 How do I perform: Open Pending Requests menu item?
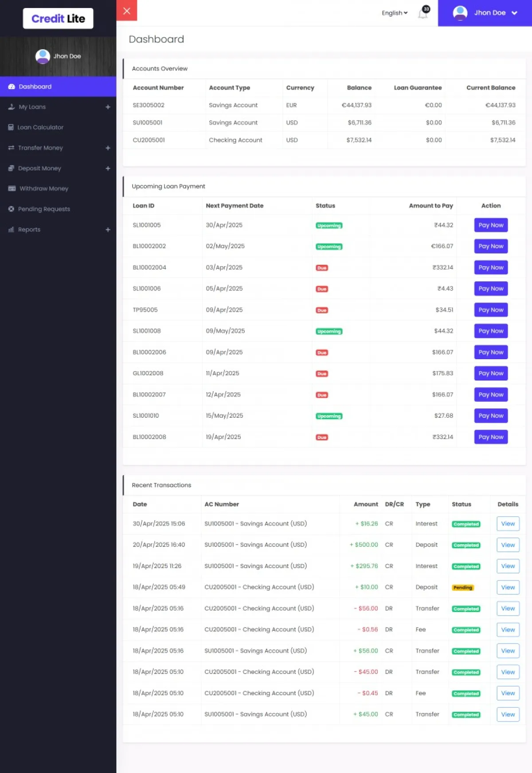coord(58,209)
